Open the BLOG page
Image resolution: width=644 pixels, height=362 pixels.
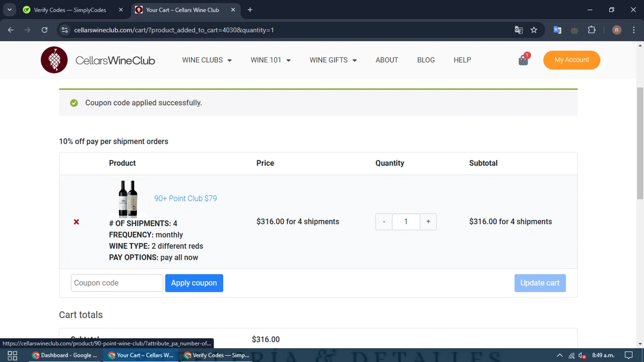tap(426, 60)
